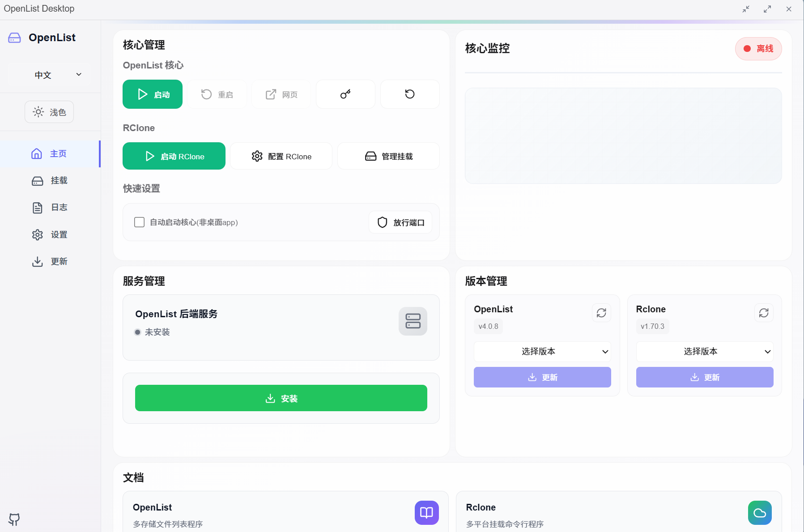
Task: Click the 放行端口 firewall button
Action: (x=400, y=222)
